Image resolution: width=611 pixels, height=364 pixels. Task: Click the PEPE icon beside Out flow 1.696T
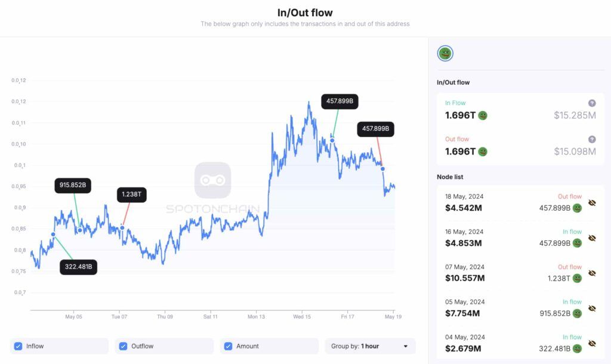(x=482, y=152)
